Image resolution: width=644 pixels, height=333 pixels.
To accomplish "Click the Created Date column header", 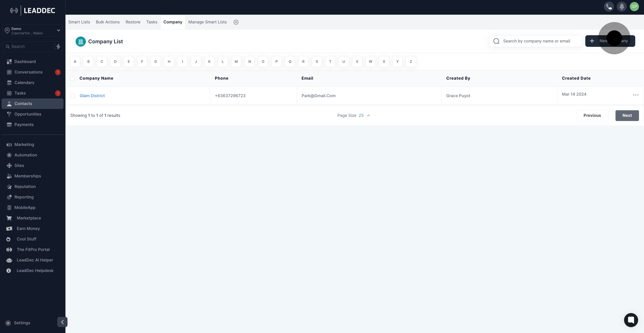I will point(576,78).
